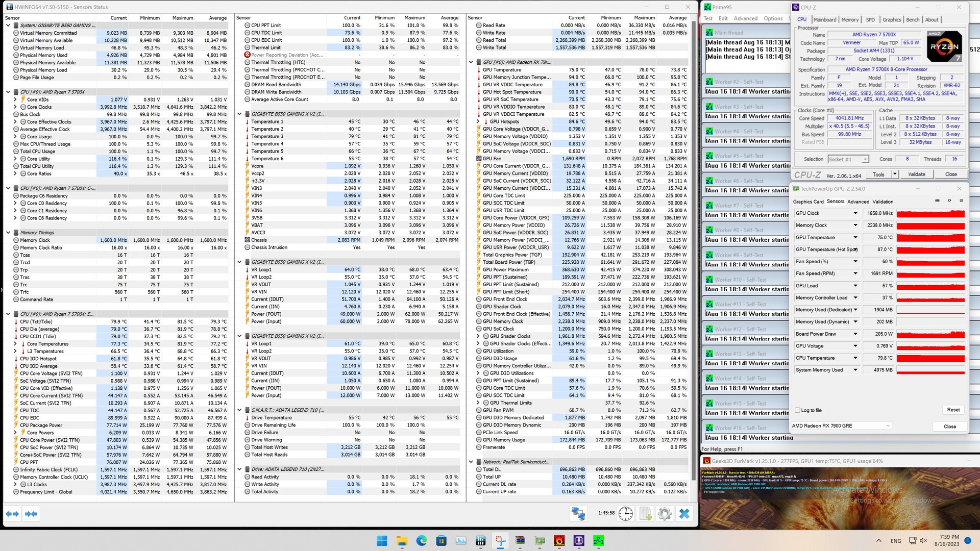Open Microsoft Edge from taskbar
980x551 pixels.
[x=421, y=540]
